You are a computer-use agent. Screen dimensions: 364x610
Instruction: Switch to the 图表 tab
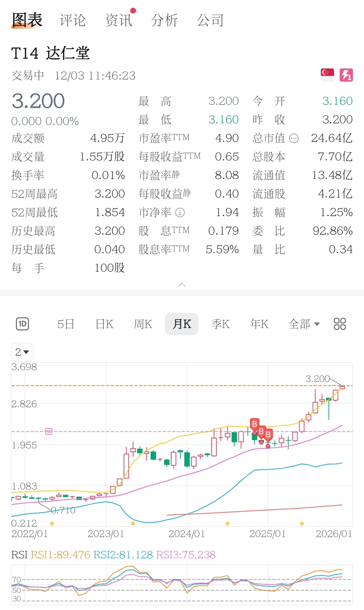pyautogui.click(x=27, y=20)
